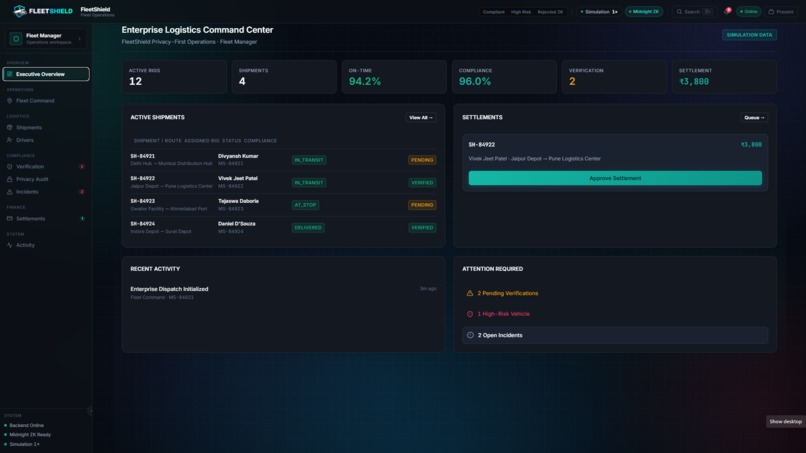This screenshot has height=453, width=806.
Task: Click the Settlement ₹3,800 stat card
Action: tap(724, 77)
